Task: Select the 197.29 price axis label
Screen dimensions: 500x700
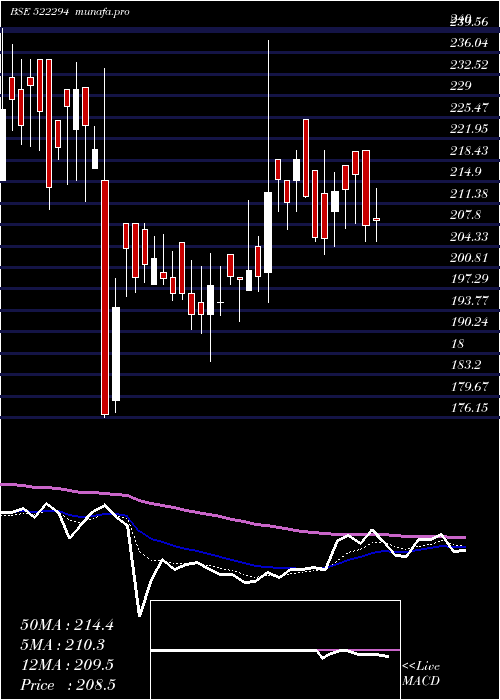Action: [x=469, y=279]
